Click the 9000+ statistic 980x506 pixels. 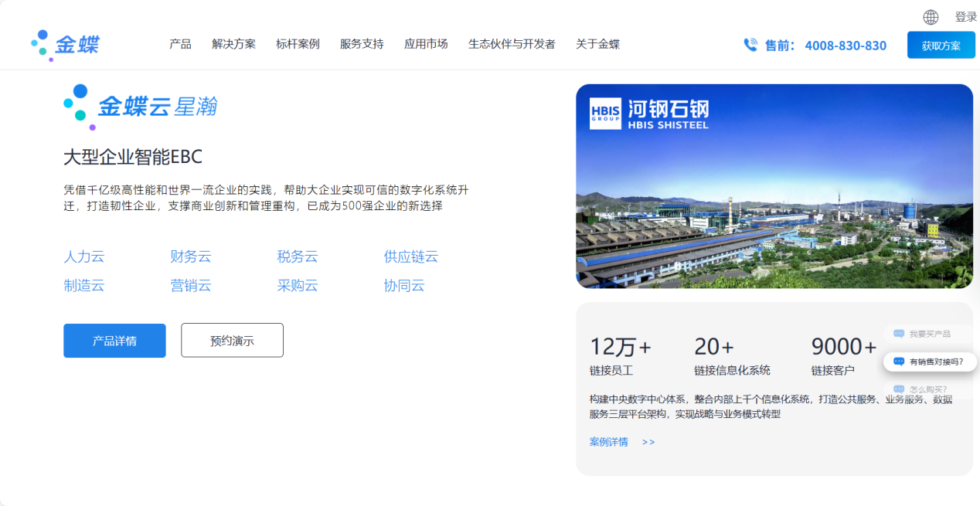(844, 346)
